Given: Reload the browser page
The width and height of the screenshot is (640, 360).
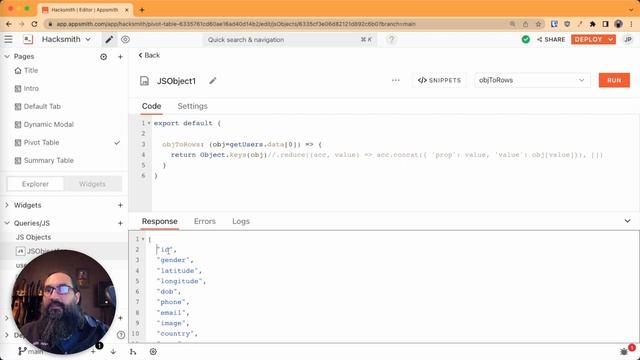Looking at the screenshot, I should click(35, 24).
